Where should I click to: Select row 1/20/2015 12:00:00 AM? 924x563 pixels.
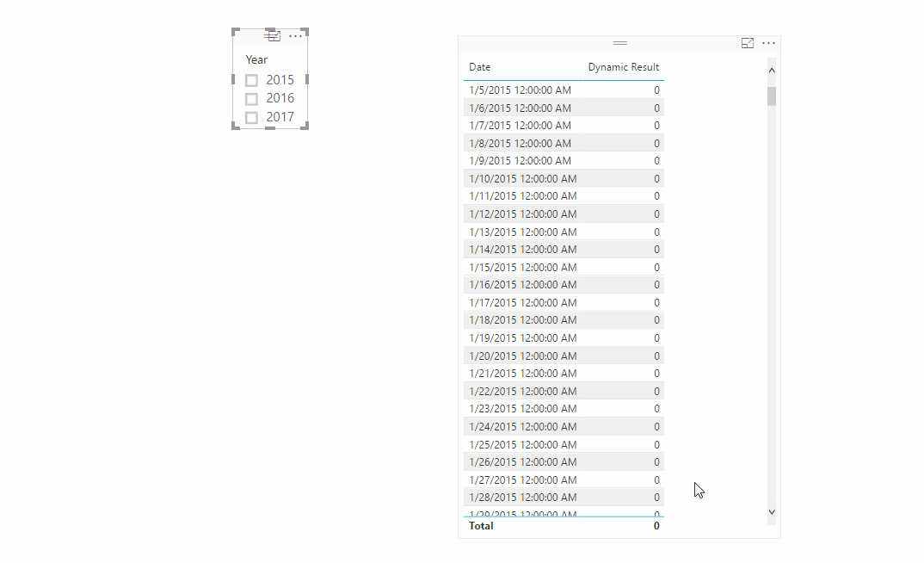(564, 356)
